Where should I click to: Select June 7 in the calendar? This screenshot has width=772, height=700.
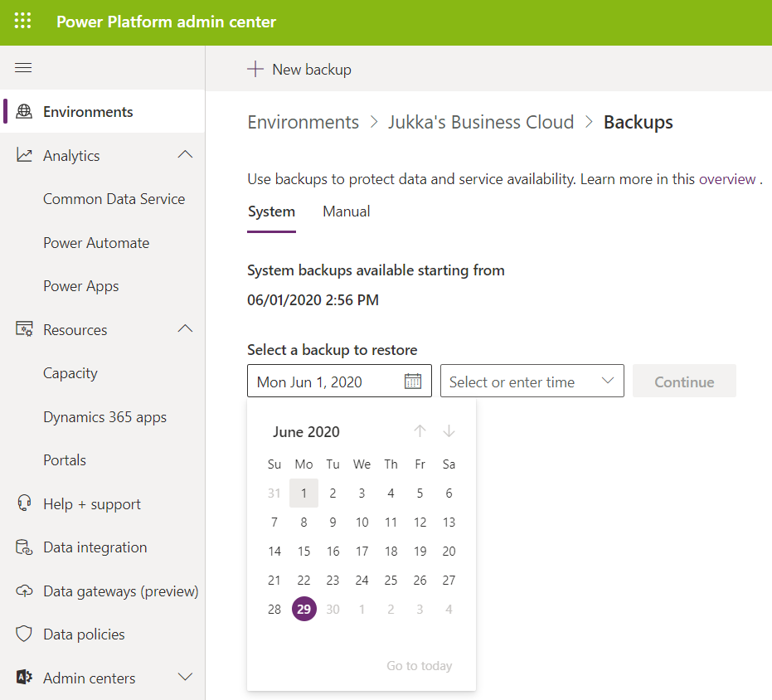274,522
